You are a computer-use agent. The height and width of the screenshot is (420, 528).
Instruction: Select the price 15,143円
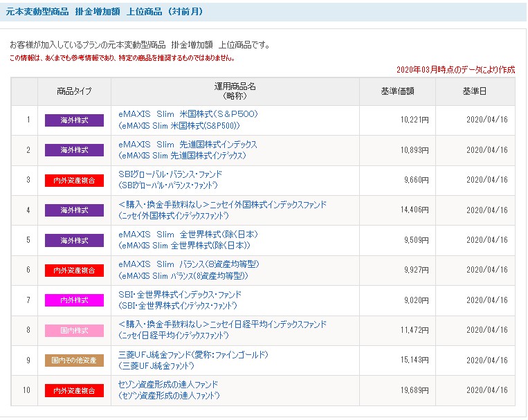(x=415, y=360)
